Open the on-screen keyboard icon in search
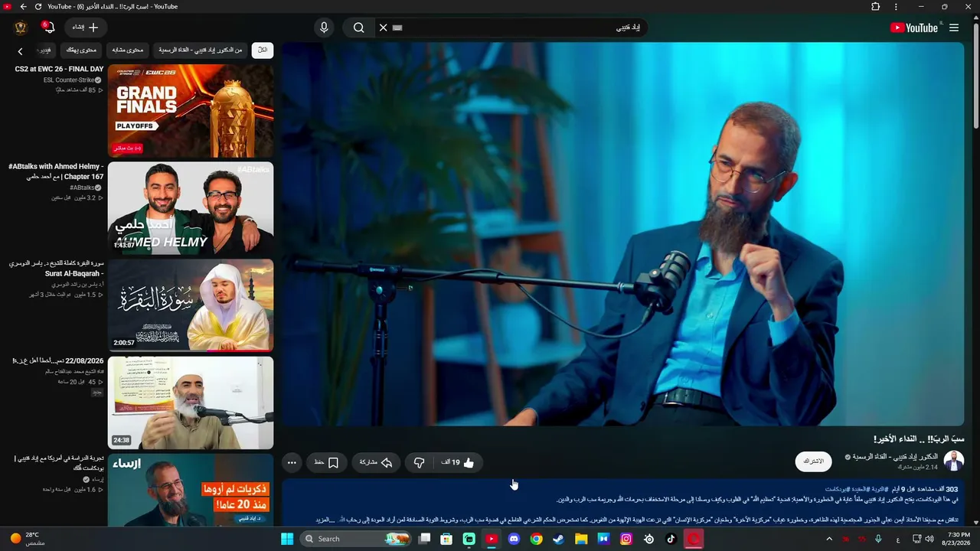The image size is (980, 551). point(397,28)
